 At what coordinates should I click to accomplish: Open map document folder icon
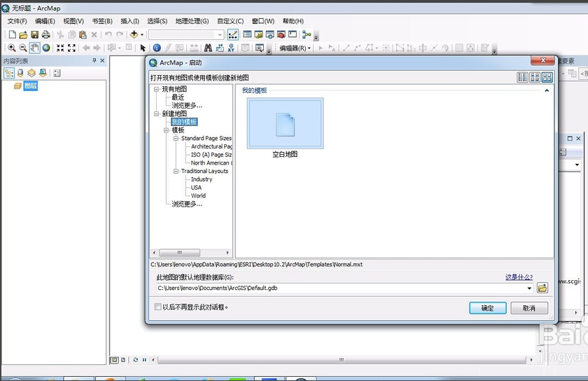coord(23,35)
